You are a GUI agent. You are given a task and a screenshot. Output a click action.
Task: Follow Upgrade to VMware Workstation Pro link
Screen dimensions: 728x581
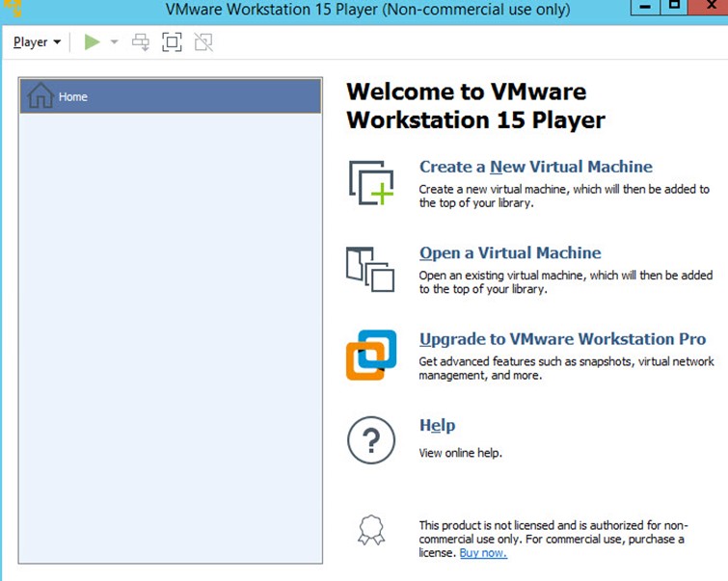tap(563, 339)
